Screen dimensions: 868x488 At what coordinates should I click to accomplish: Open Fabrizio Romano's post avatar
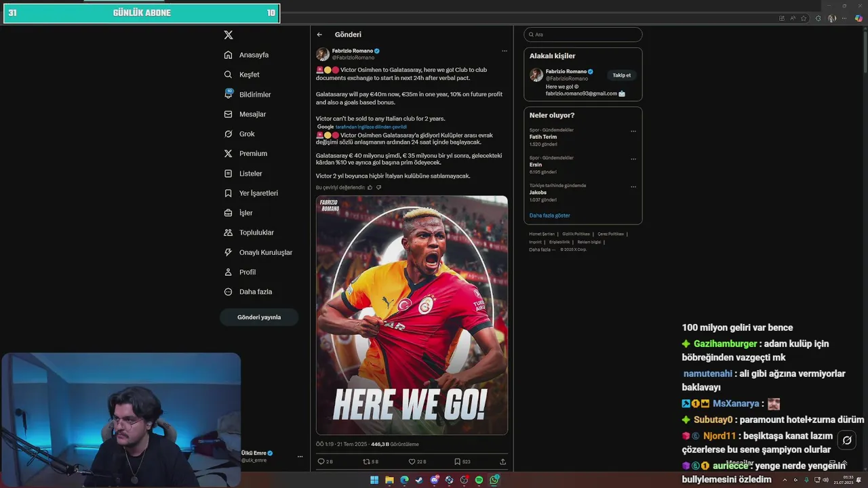click(323, 54)
